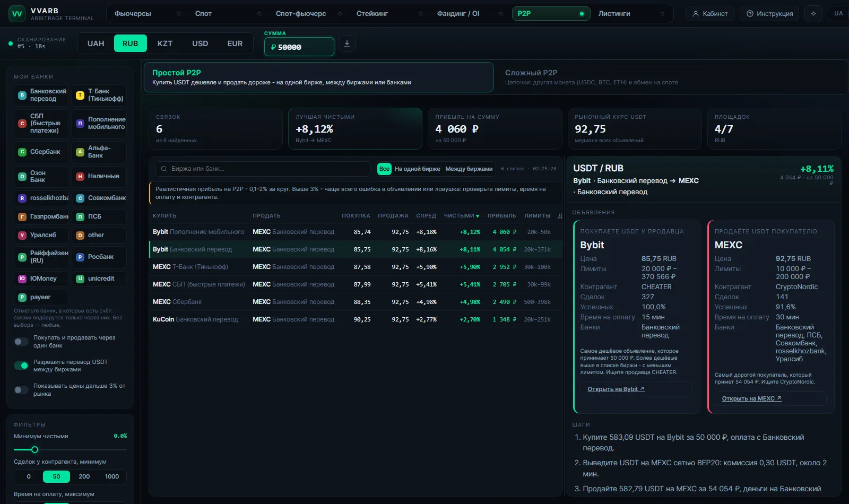Click the 'Биржа или банк...' search field
This screenshot has height=504, width=849.
pyautogui.click(x=263, y=169)
